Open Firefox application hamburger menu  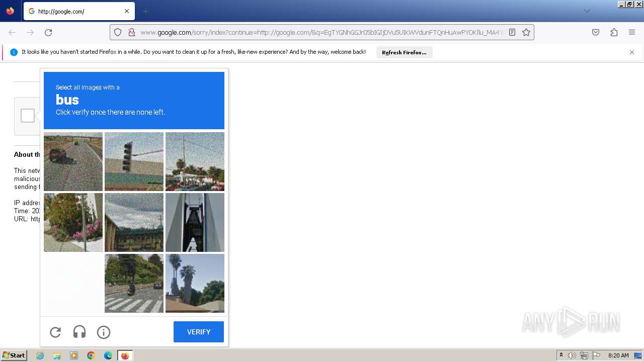pyautogui.click(x=632, y=32)
